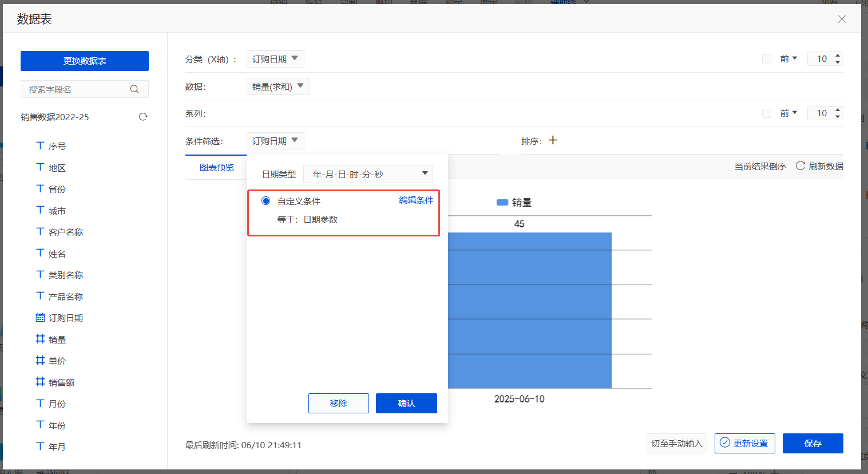The height and width of the screenshot is (474, 868).
Task: Click the hash icon beside 销量 field
Action: point(40,339)
